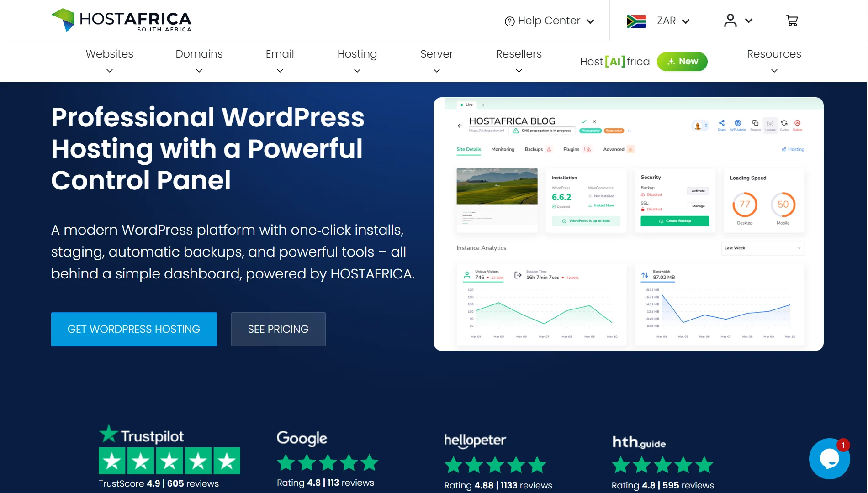Click the site landscape thumbnail in the preview
868x493 pixels.
[x=497, y=186]
